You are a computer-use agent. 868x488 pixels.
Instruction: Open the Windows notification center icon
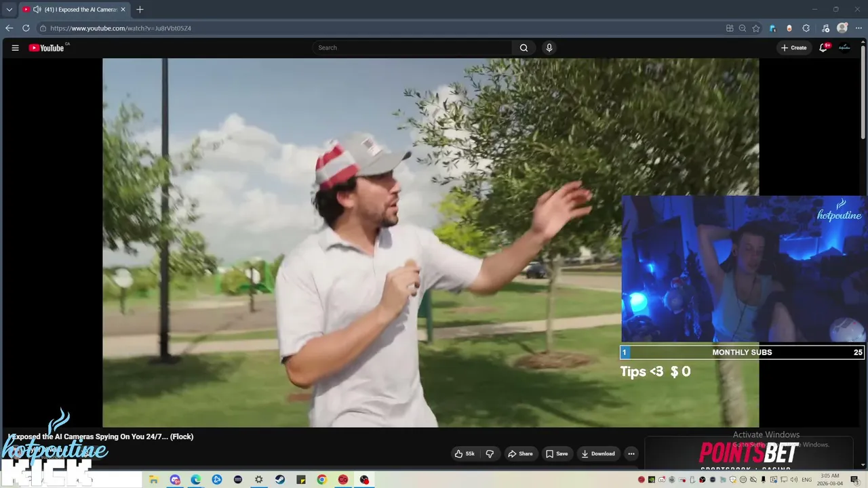pos(854,480)
